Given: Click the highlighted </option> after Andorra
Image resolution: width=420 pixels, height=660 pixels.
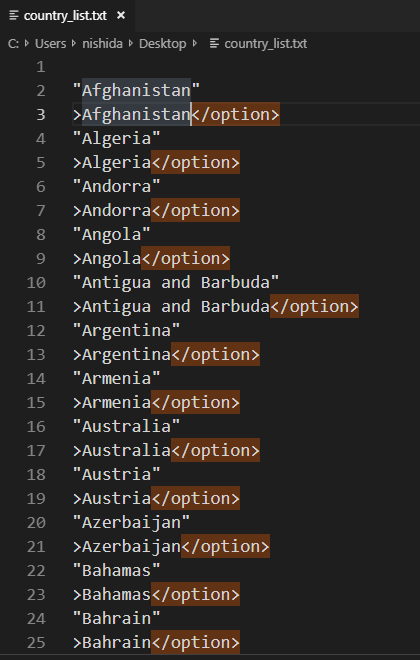Looking at the screenshot, I should pyautogui.click(x=195, y=210).
